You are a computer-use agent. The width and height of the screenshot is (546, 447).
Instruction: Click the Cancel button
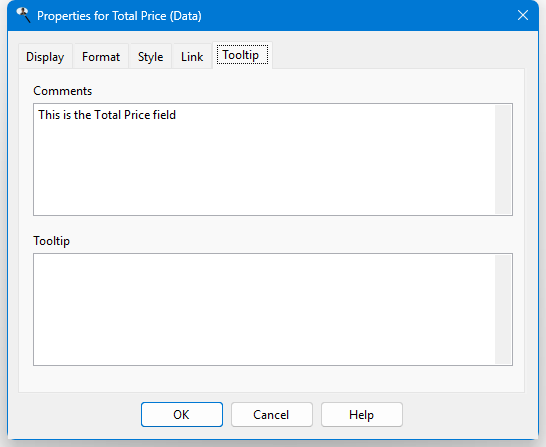pyautogui.click(x=272, y=414)
